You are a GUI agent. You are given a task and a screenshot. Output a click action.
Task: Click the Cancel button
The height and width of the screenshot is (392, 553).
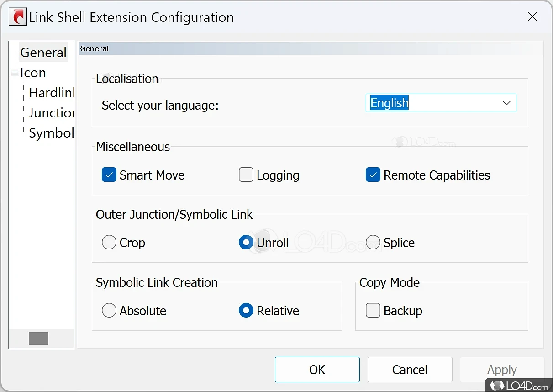click(410, 370)
